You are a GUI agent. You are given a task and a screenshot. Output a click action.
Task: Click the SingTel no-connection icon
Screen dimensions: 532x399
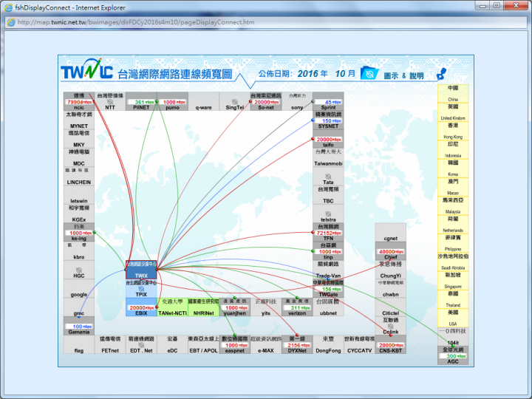(235, 102)
